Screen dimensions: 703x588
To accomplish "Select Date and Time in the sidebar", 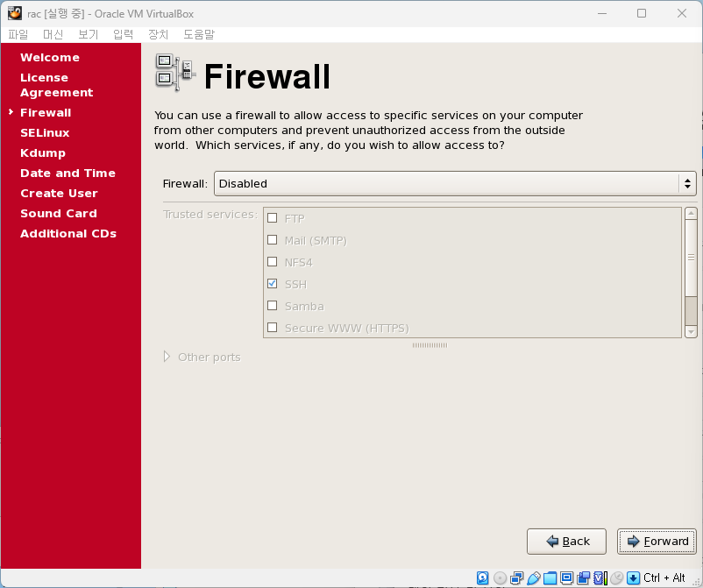I will click(x=67, y=173).
